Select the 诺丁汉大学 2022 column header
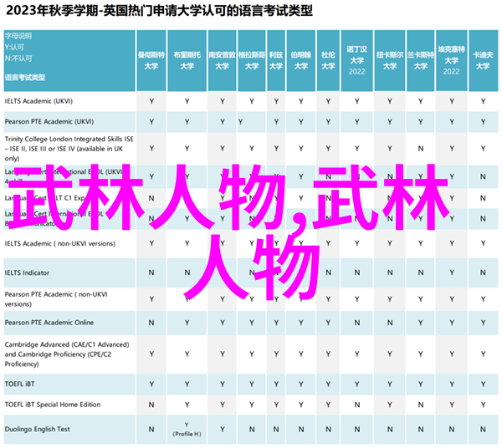The height and width of the screenshot is (448, 502). tap(357, 60)
